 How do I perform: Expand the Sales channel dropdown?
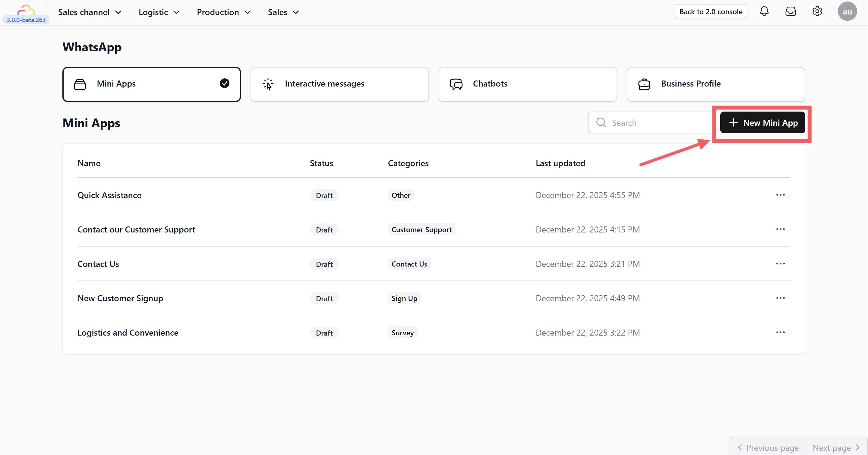(90, 12)
